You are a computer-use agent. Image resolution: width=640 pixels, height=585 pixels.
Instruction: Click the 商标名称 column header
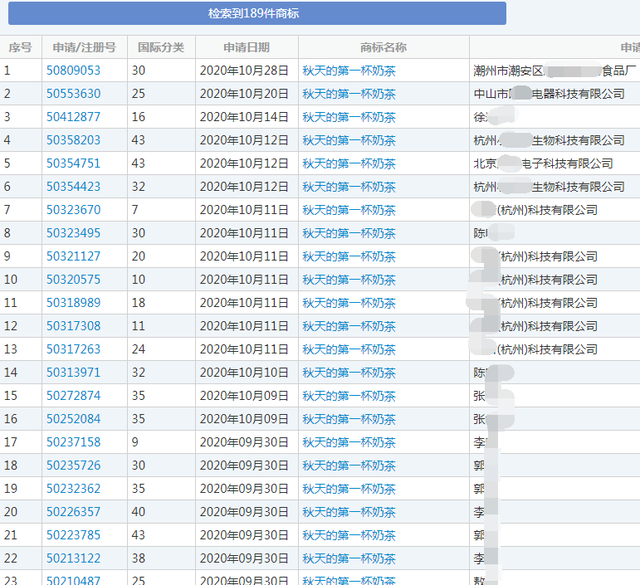click(383, 47)
